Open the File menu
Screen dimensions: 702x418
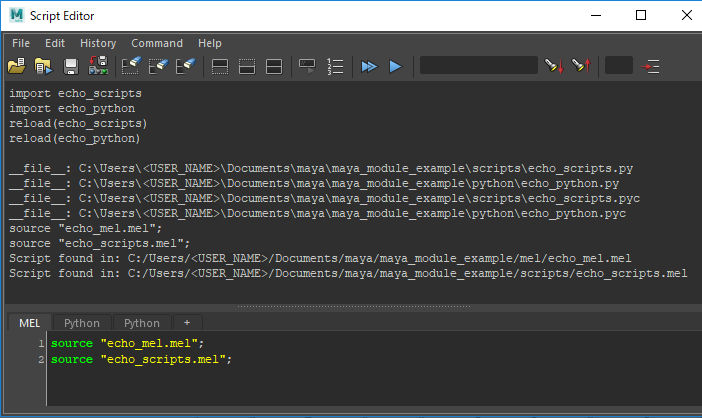pyautogui.click(x=21, y=43)
